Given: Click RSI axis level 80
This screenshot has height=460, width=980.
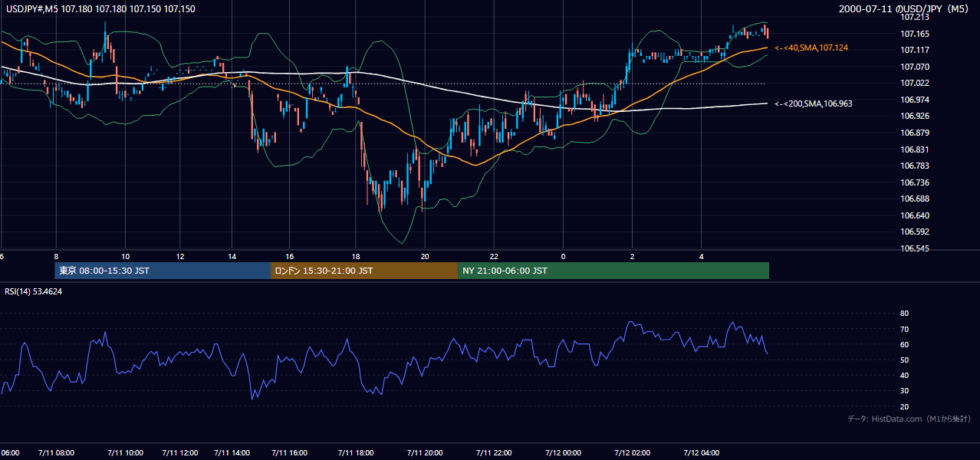Looking at the screenshot, I should (904, 314).
